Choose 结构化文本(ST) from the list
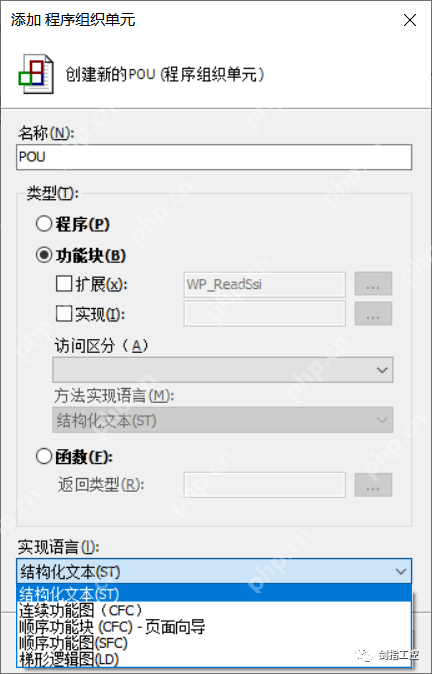Screen dimensions: 432x674 (x=214, y=594)
